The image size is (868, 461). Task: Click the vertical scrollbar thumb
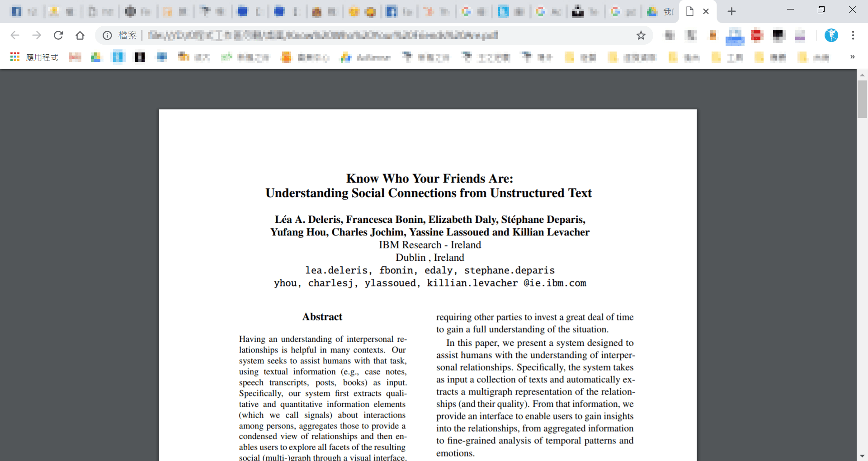coord(862,99)
